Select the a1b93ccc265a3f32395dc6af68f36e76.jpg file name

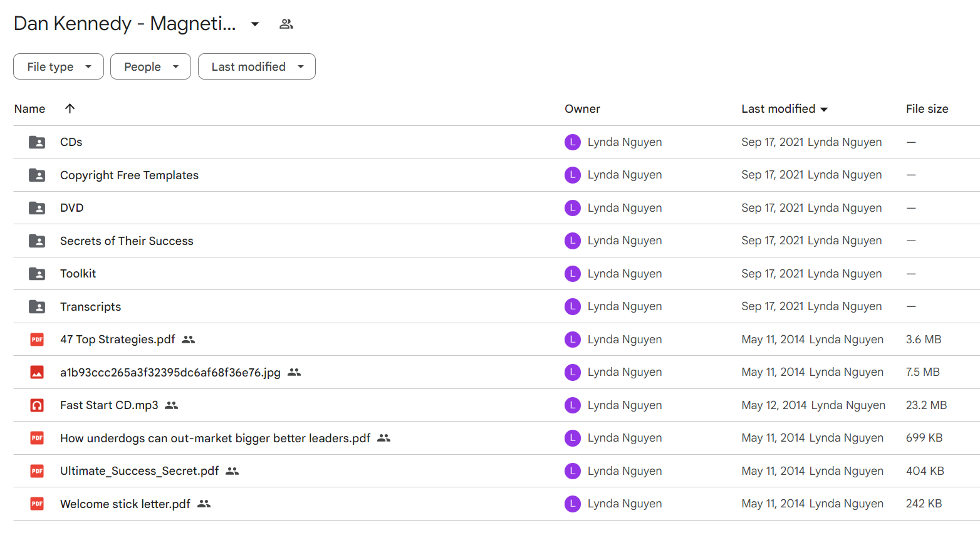pos(170,373)
